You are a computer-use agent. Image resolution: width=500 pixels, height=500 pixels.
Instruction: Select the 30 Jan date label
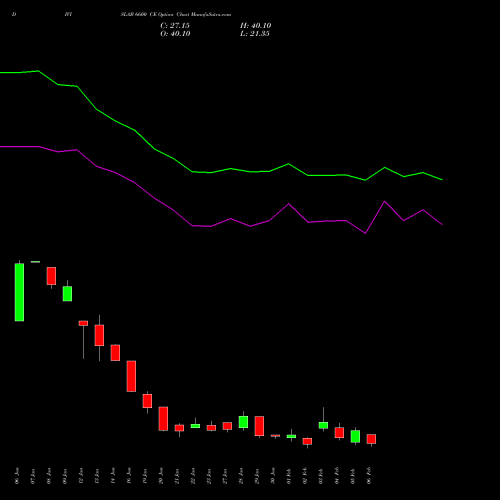coord(273,476)
